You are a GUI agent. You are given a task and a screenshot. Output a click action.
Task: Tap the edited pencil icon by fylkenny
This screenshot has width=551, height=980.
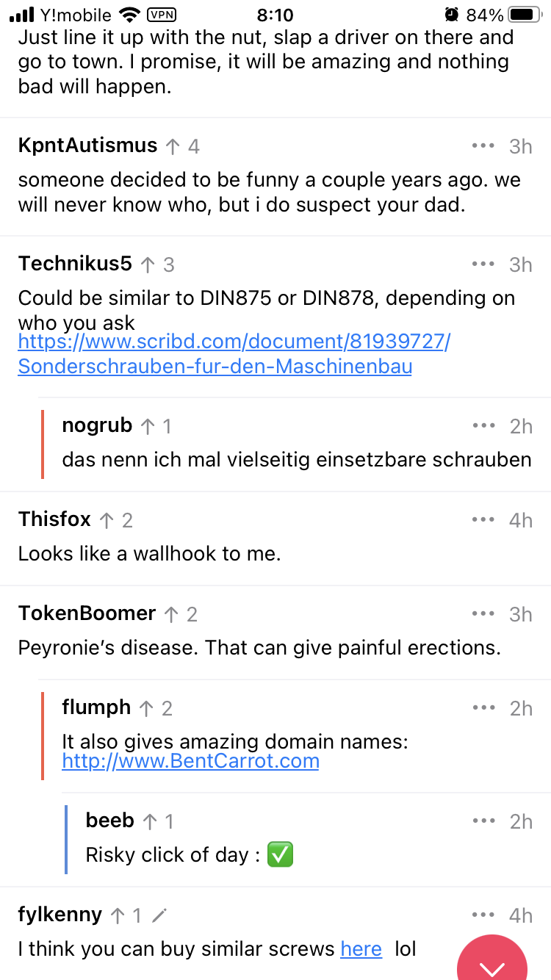pos(159,915)
